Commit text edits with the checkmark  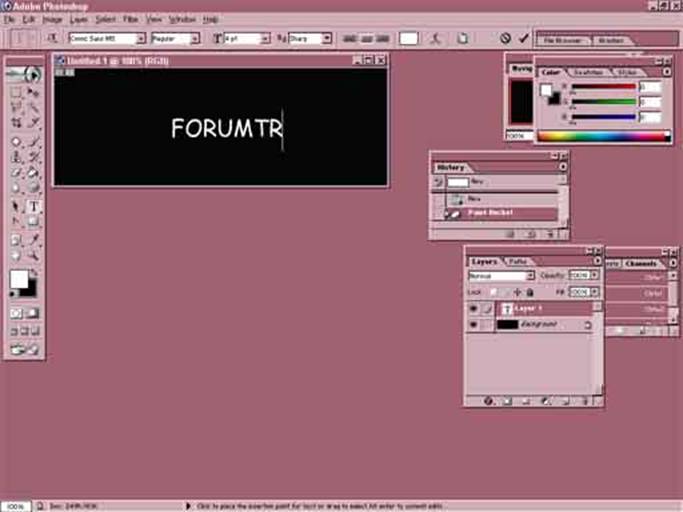click(x=524, y=38)
